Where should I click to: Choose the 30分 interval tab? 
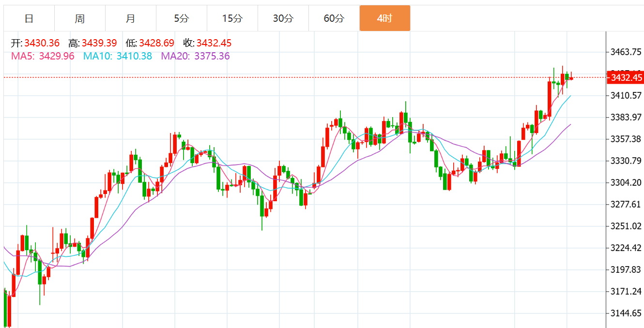(283, 18)
